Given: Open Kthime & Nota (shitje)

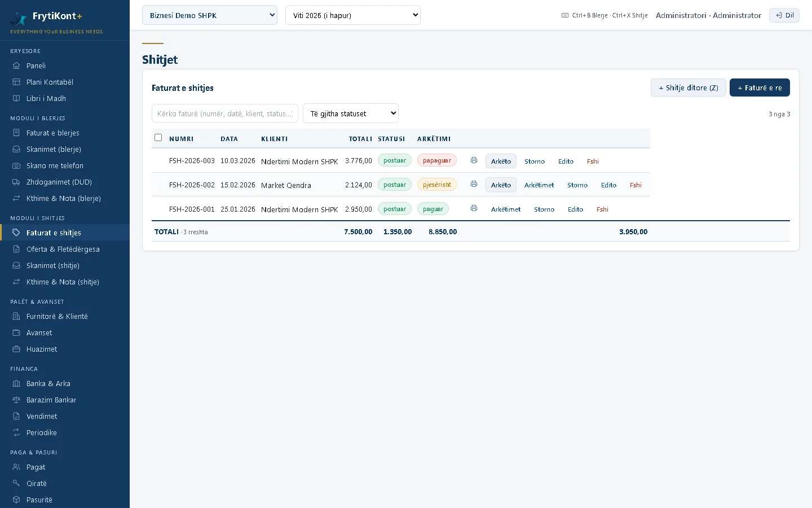Looking at the screenshot, I should tap(65, 282).
